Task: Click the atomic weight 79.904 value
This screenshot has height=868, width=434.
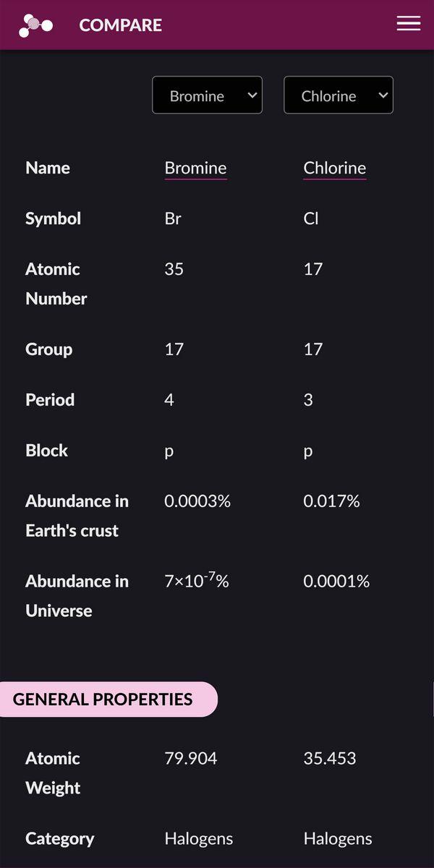Action: (x=191, y=759)
